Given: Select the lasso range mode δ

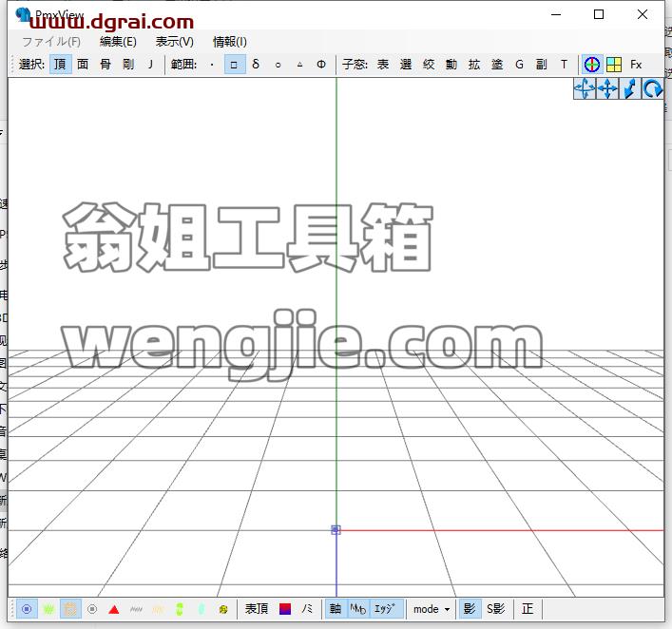Looking at the screenshot, I should [256, 65].
